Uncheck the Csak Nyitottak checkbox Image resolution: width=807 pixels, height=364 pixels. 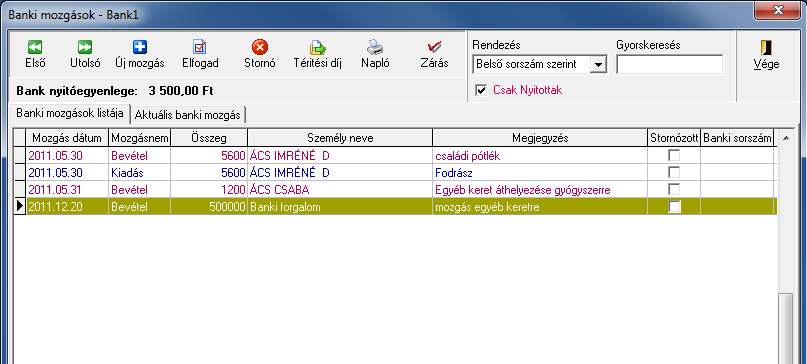coord(481,91)
